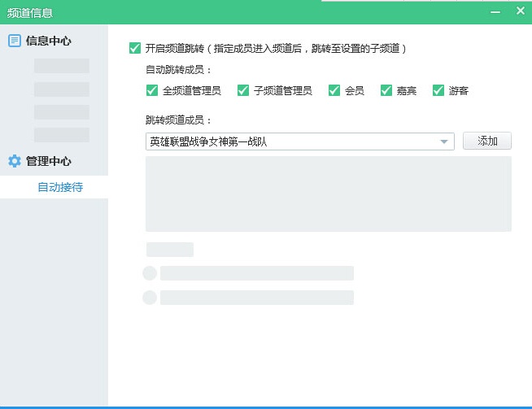The height and width of the screenshot is (409, 532).
Task: Minimize the 频道信息 window
Action: coord(495,12)
